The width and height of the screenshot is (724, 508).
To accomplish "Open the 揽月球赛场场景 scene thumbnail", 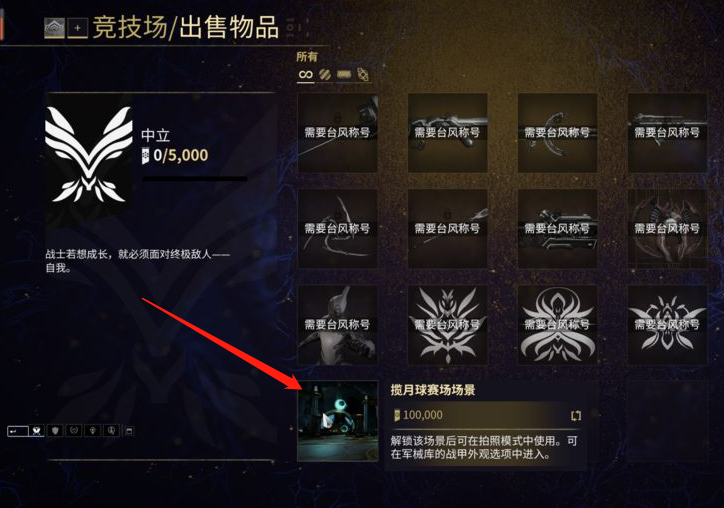I will click(x=338, y=421).
